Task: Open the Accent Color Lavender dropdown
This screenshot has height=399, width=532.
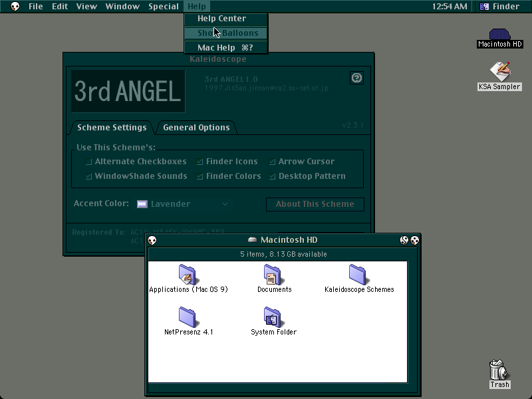Action: [x=184, y=204]
